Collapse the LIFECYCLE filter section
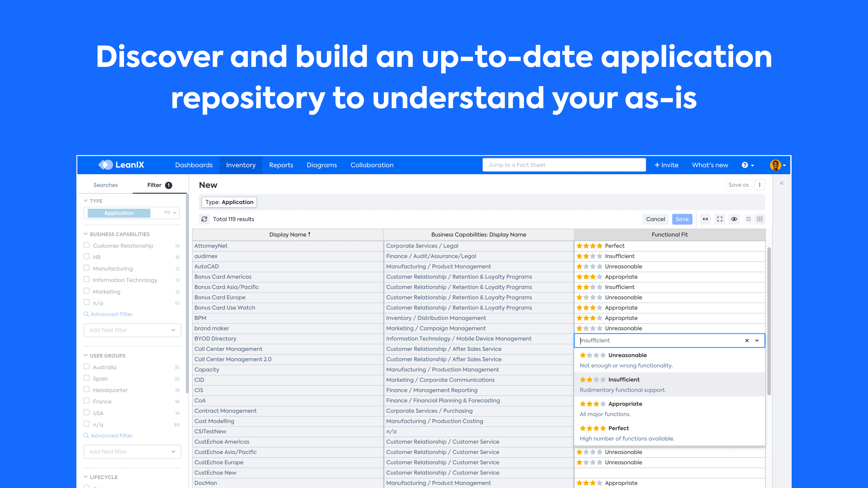The image size is (868, 488). pyautogui.click(x=86, y=477)
